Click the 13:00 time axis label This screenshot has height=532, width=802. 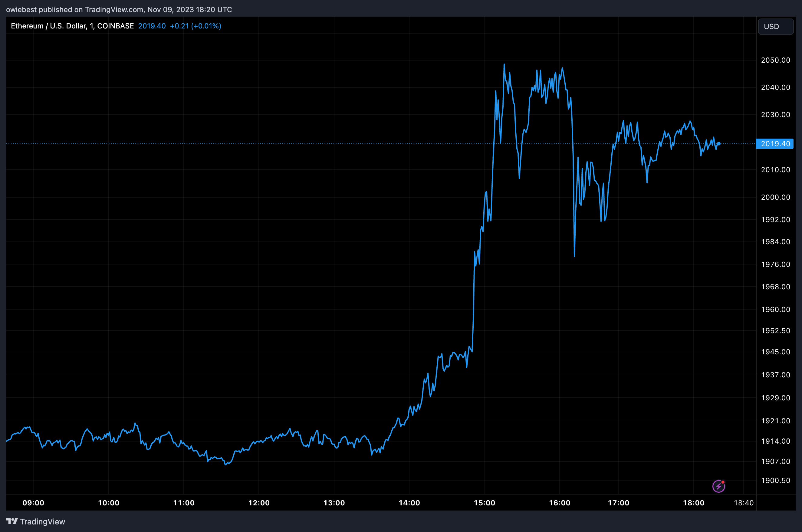click(x=334, y=503)
